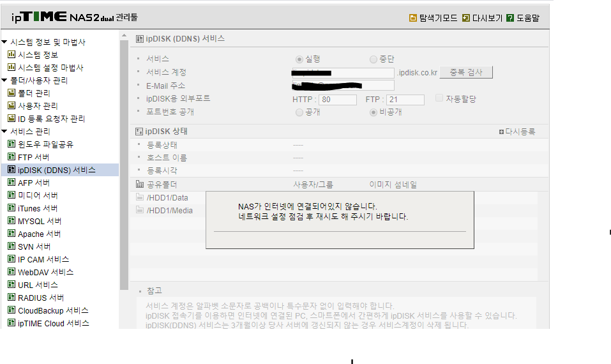
Task: Click the icon beside 미디어 서버
Action: [x=11, y=195]
